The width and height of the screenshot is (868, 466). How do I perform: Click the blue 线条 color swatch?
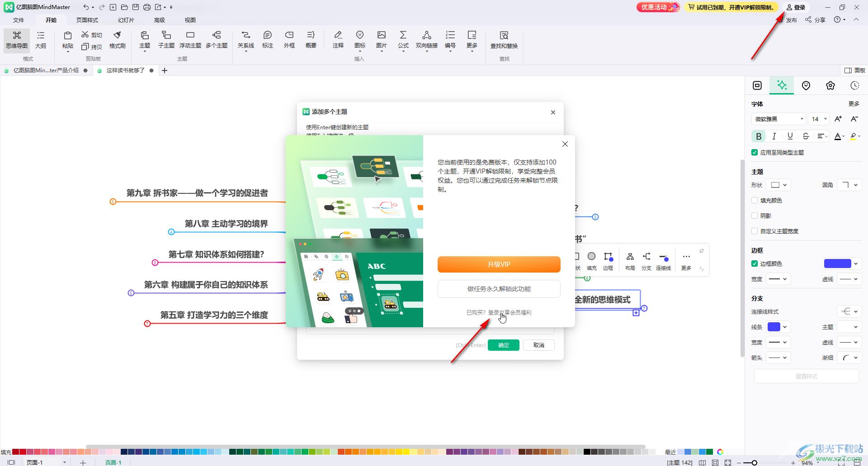coord(774,327)
